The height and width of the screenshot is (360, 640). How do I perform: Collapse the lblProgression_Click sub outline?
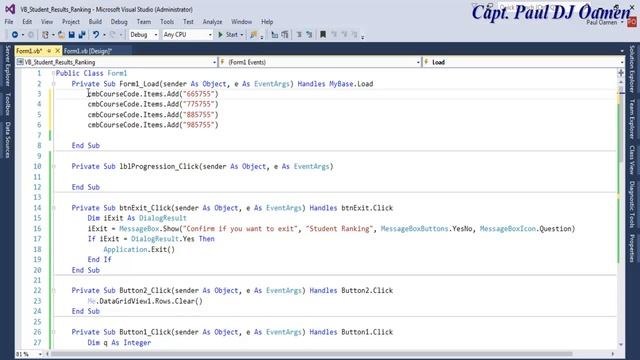pyautogui.click(x=53, y=167)
